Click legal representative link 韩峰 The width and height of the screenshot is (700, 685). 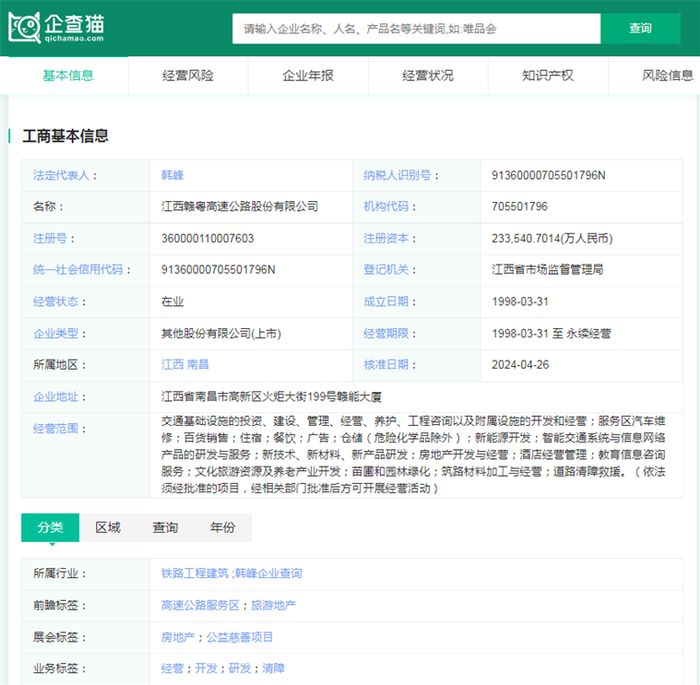[172, 175]
